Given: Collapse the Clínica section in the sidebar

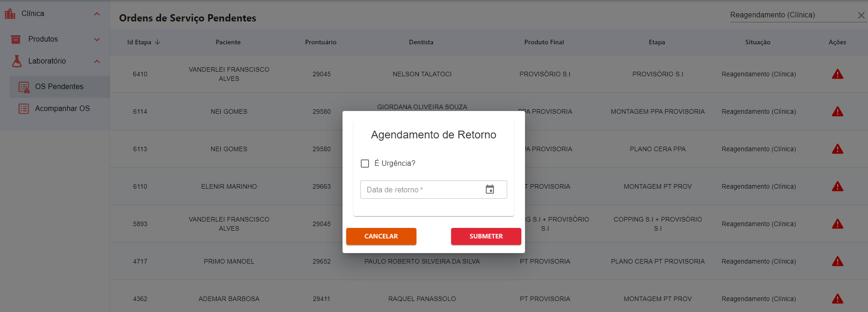Looking at the screenshot, I should 96,14.
